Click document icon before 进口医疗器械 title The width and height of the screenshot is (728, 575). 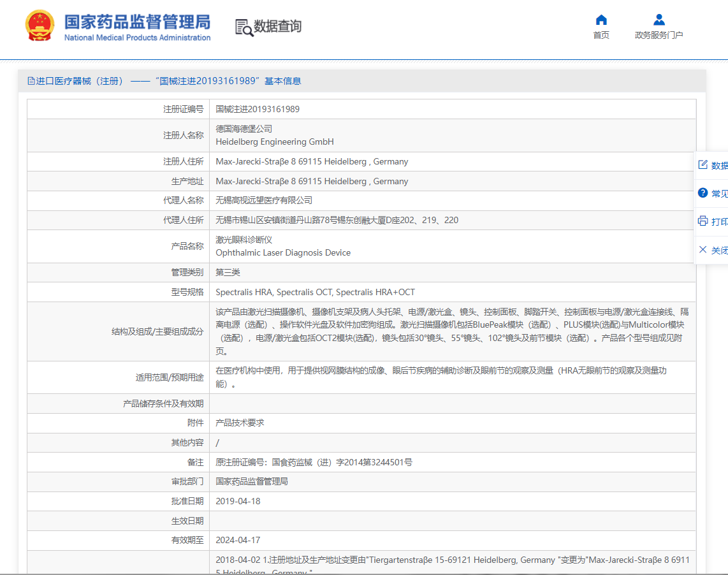[x=31, y=82]
